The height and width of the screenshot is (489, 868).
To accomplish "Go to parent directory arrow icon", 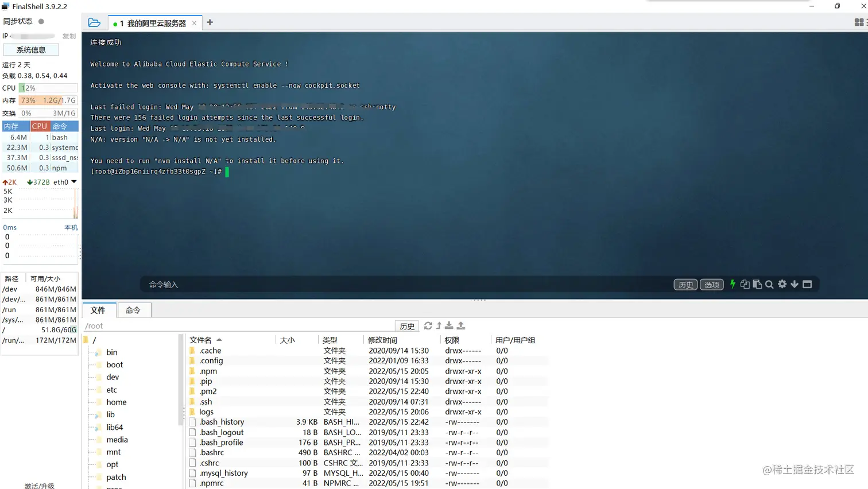I will [x=439, y=326].
